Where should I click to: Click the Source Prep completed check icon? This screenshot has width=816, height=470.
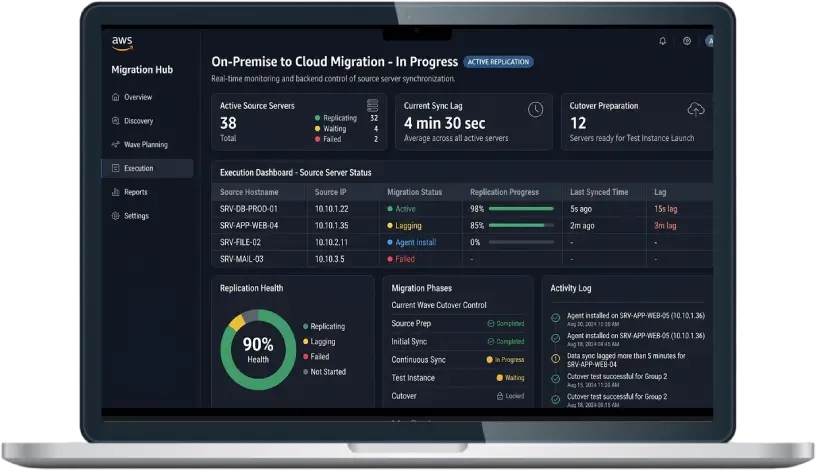point(490,323)
